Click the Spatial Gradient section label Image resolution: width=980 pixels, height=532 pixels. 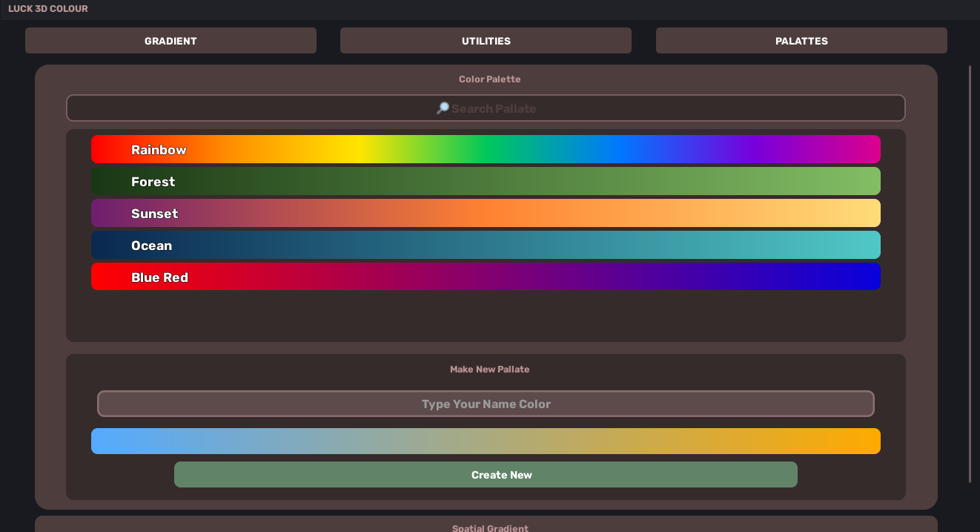490,528
